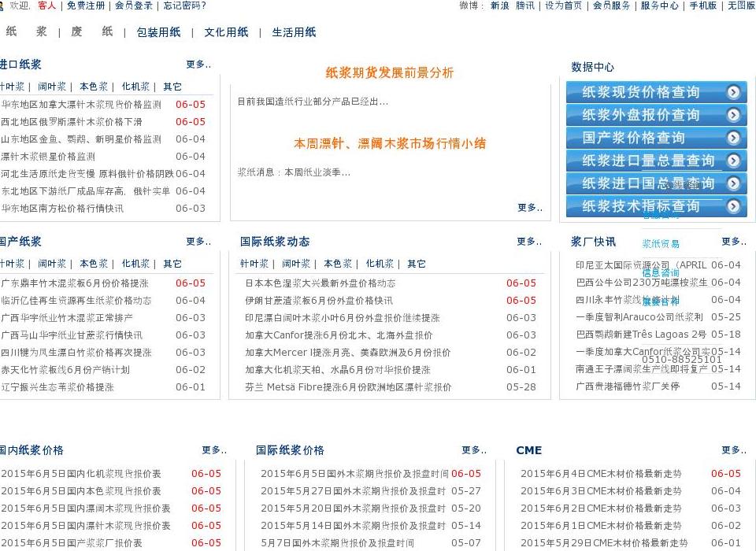This screenshot has height=551, width=756.
Task: Open 伊朗甘蔗渣浆板6月份外盘价格快讯
Action: coord(319,301)
